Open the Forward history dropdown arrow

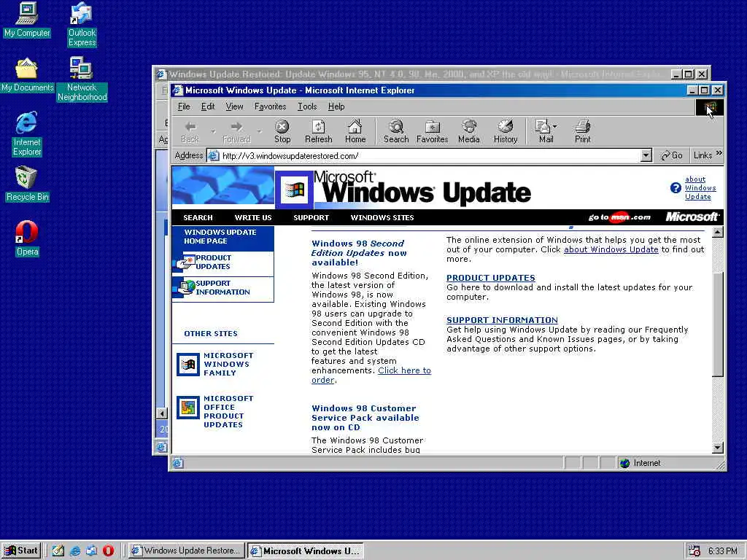pos(259,131)
